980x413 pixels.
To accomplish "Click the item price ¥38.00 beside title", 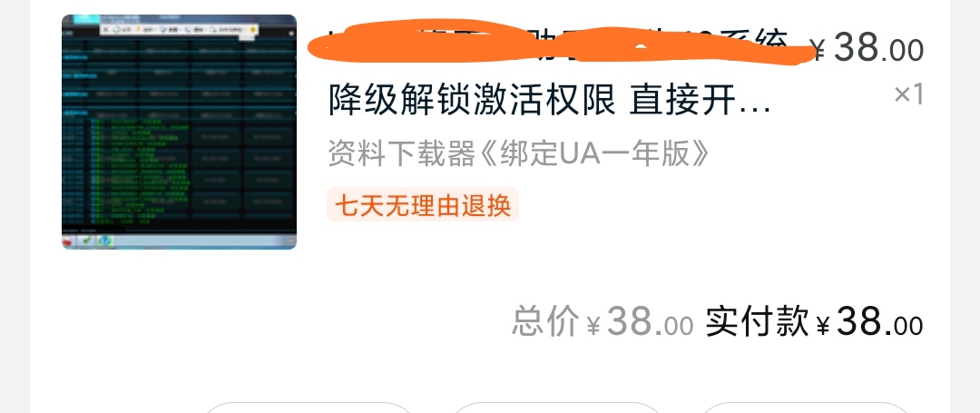I will pyautogui.click(x=867, y=47).
